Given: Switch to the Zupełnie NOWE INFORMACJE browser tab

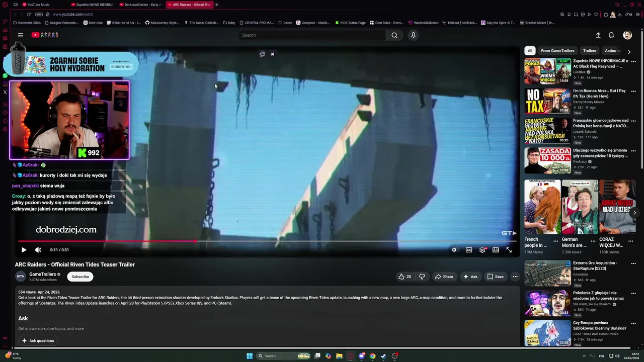Looking at the screenshot, I should point(92,5).
